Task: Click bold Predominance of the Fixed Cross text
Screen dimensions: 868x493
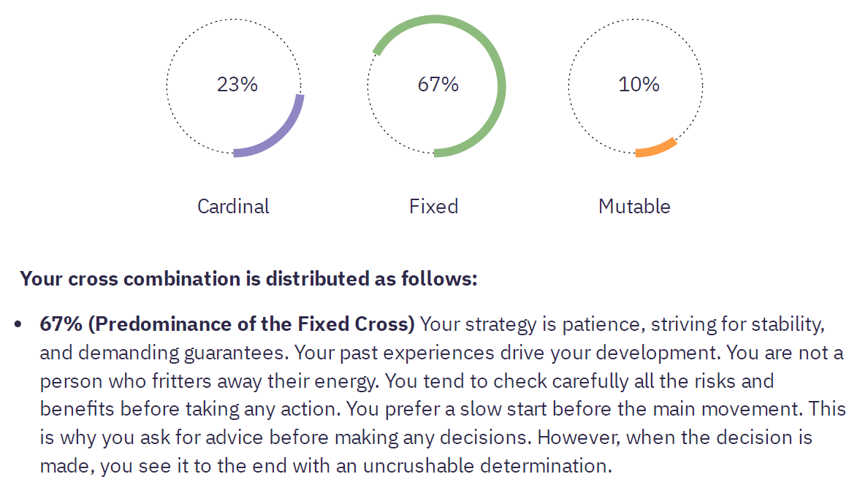Action: [251, 324]
